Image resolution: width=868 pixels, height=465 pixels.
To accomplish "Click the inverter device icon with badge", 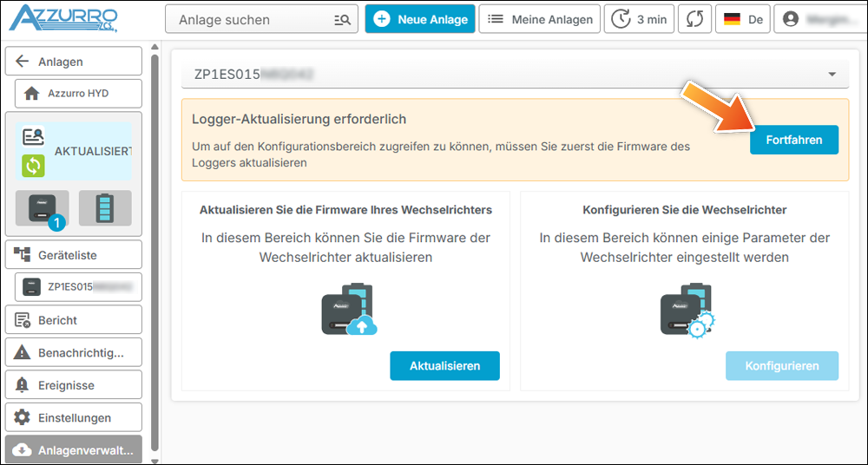I will pyautogui.click(x=42, y=208).
